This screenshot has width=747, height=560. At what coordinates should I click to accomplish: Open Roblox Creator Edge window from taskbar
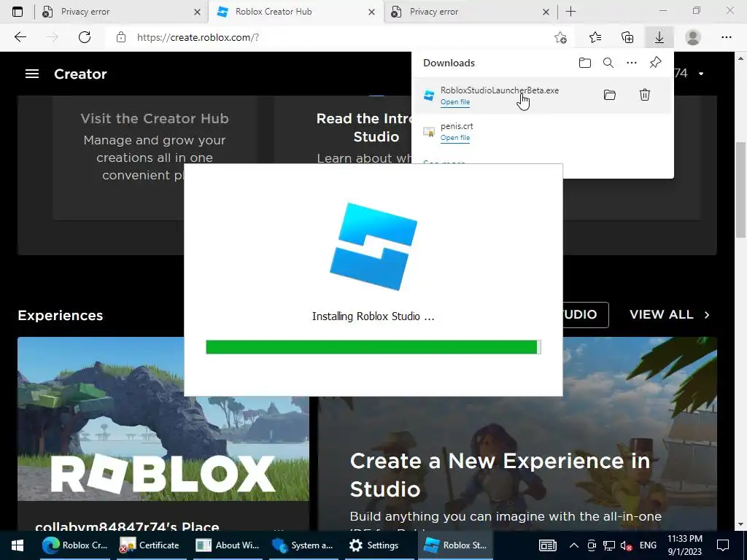(x=75, y=545)
